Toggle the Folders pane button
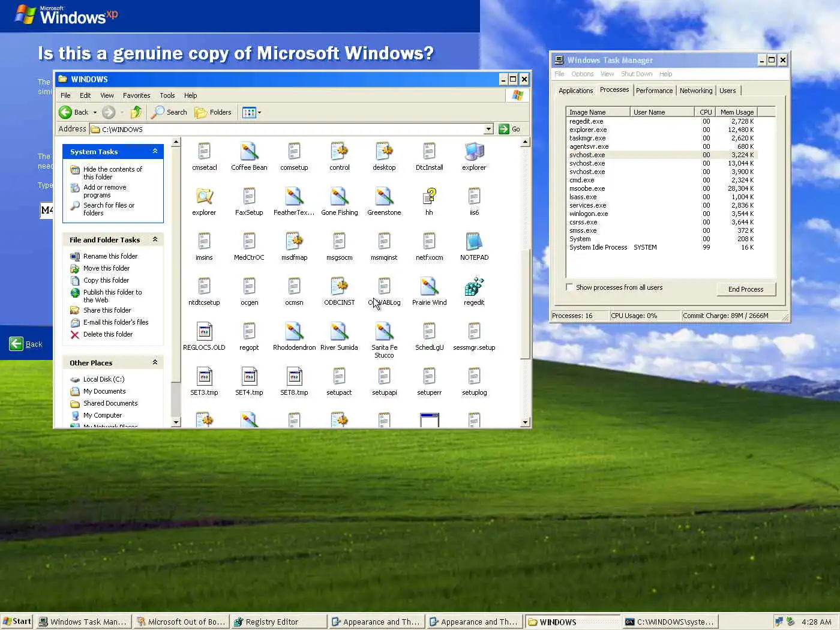 point(213,112)
